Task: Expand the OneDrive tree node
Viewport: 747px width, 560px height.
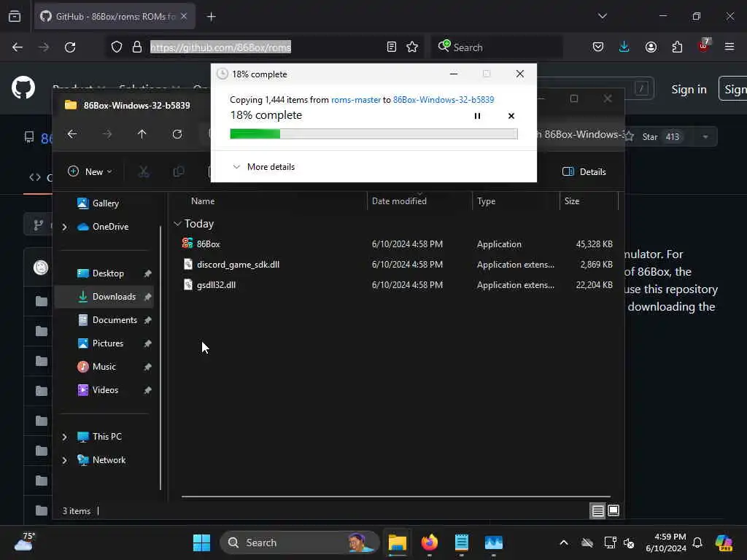Action: tap(64, 227)
